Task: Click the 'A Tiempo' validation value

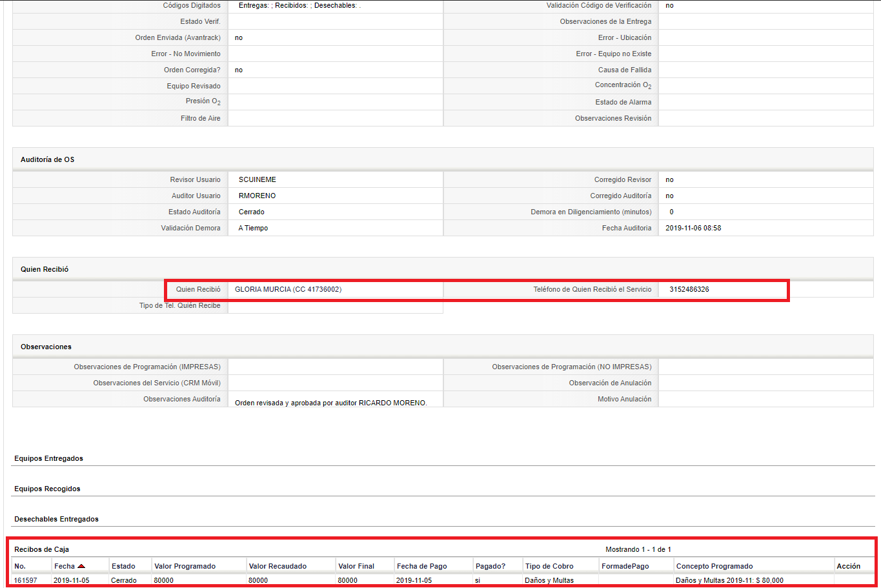Action: point(253,228)
